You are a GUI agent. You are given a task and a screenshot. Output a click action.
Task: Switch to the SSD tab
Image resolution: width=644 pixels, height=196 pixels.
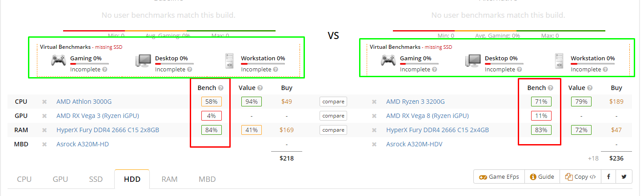[96, 179]
